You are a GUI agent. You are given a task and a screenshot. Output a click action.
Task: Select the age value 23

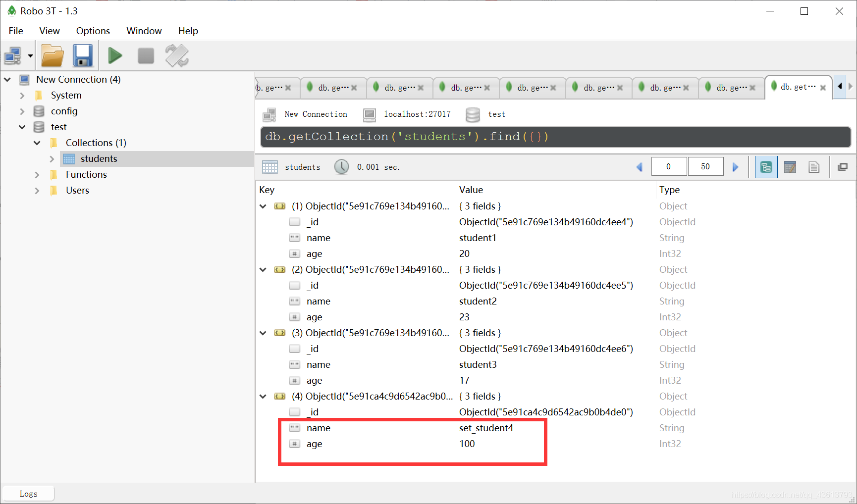(x=464, y=317)
